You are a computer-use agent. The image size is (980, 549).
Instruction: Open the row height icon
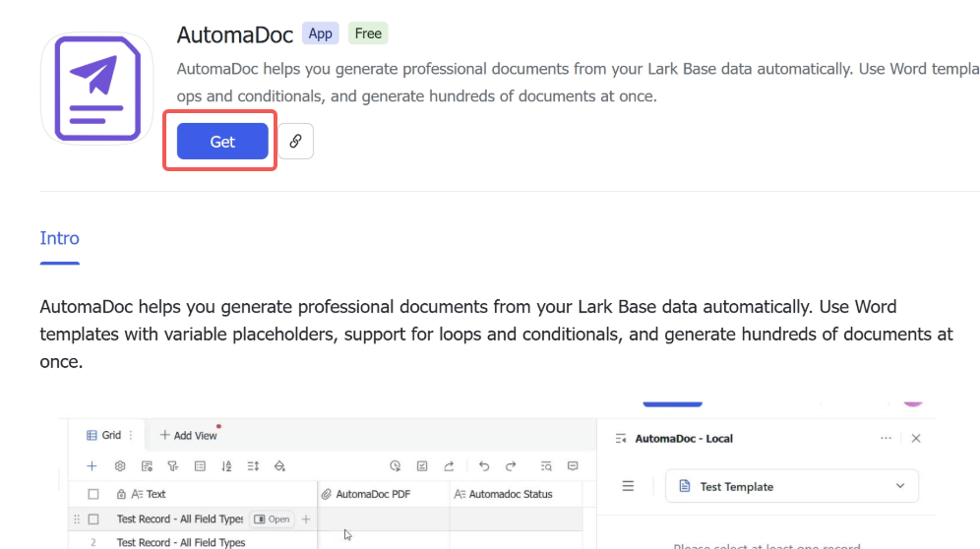click(x=253, y=465)
